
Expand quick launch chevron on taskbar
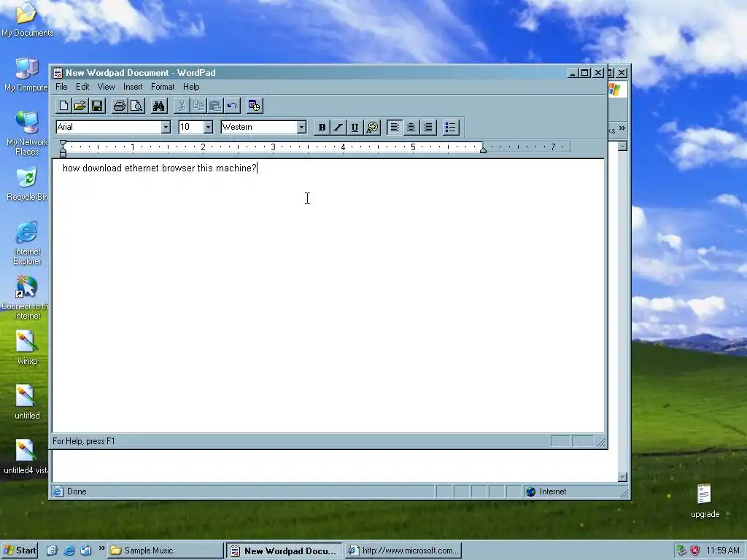[x=101, y=548]
